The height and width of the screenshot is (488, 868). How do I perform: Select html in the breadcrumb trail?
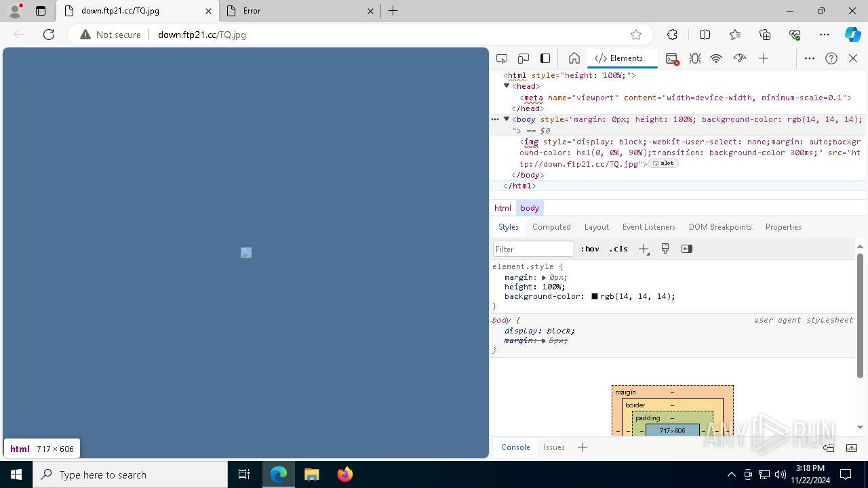pyautogui.click(x=502, y=208)
